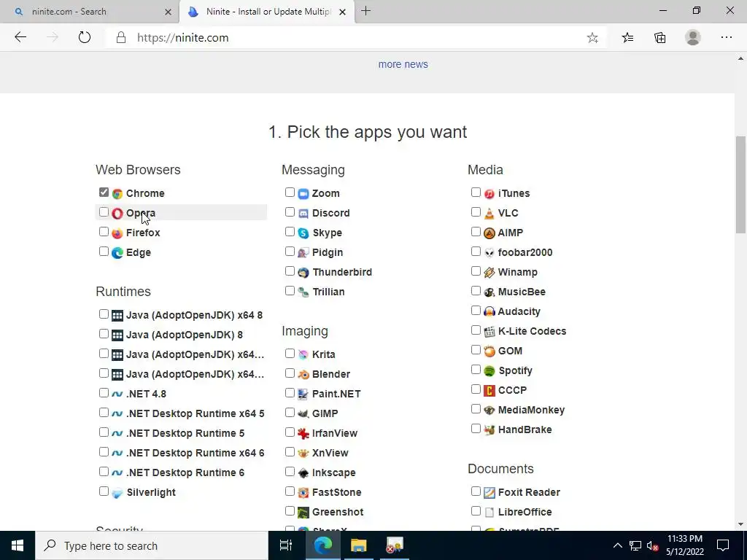Click the Edge logo in the browser list
747x560 pixels.
117,253
